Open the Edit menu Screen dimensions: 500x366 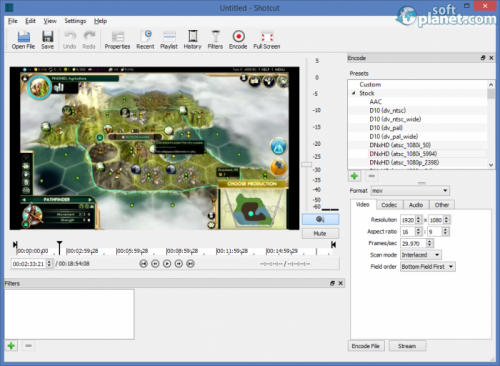click(x=30, y=21)
